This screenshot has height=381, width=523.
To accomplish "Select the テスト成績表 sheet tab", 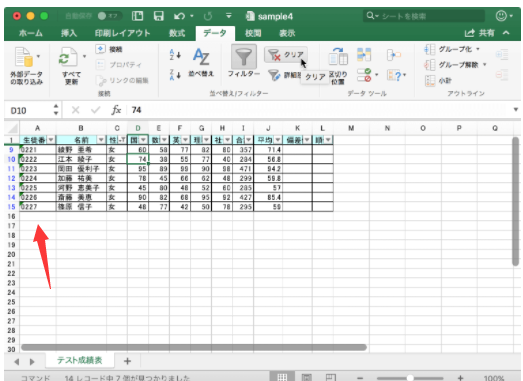I will click(79, 360).
